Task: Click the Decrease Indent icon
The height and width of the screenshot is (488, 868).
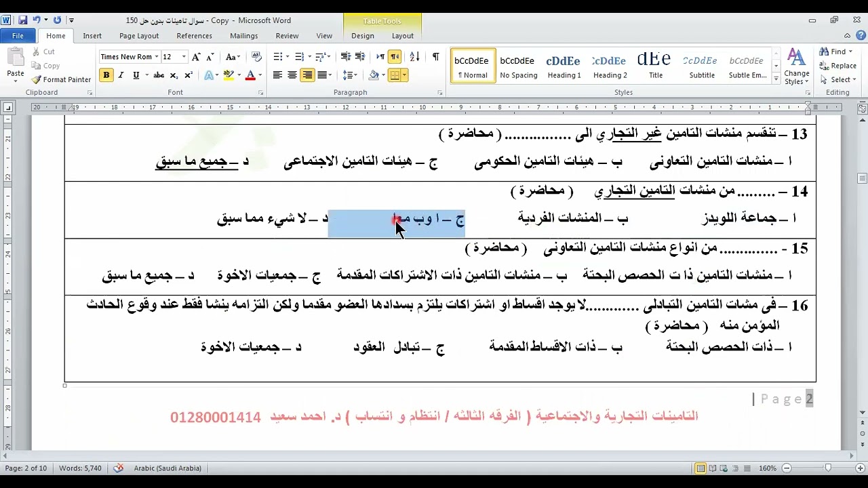Action: (x=346, y=57)
